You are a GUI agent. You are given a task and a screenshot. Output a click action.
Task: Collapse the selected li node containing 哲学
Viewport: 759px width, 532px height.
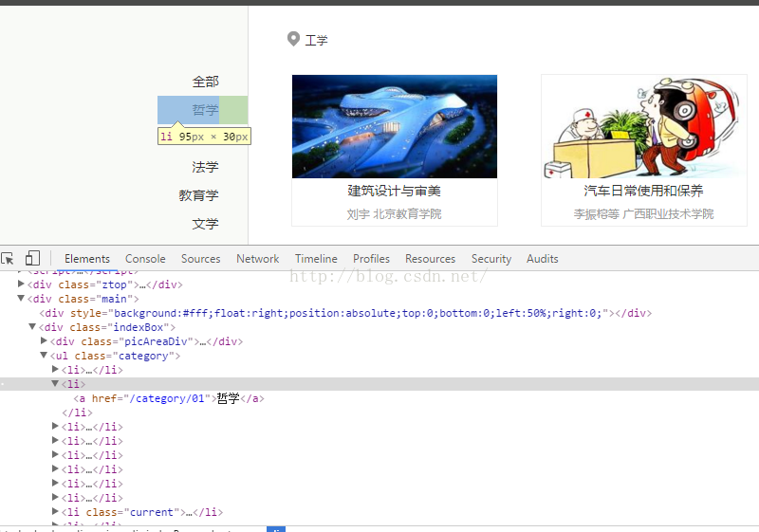coord(55,383)
